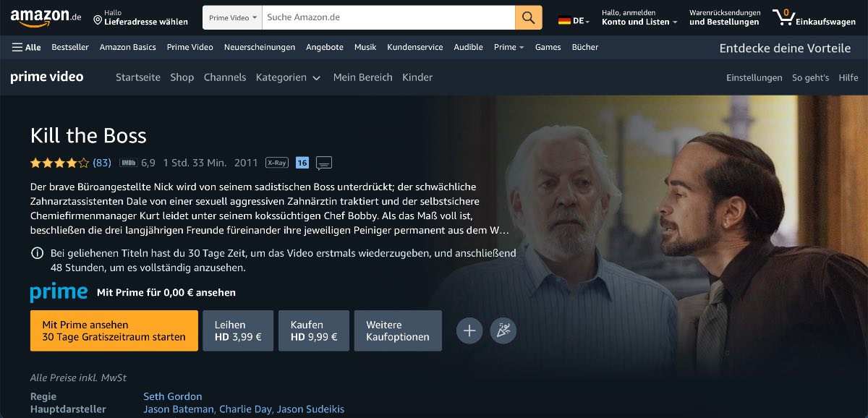Open Audible nav item
The height and width of the screenshot is (418, 868).
pos(468,47)
